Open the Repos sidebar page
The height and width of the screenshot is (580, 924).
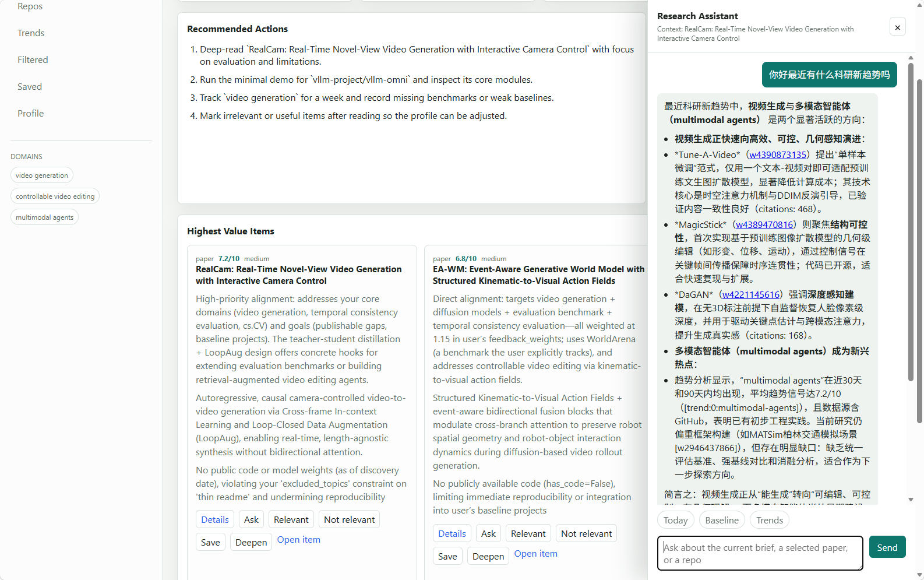click(30, 6)
